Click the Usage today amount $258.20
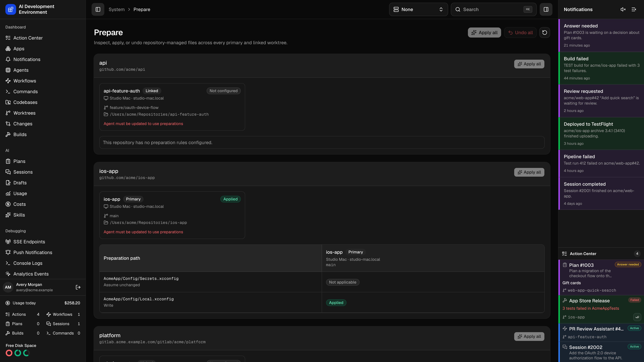 point(72,303)
